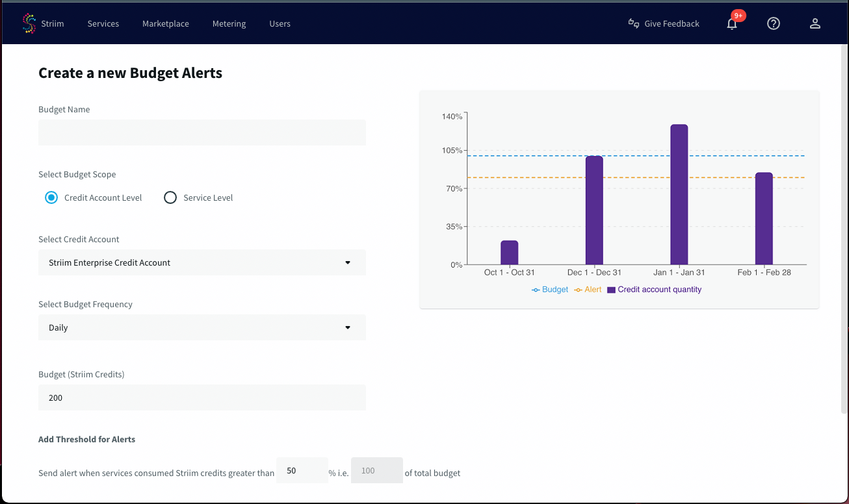Open the user account profile icon
Image resolution: width=849 pixels, height=504 pixels.
(x=815, y=23)
